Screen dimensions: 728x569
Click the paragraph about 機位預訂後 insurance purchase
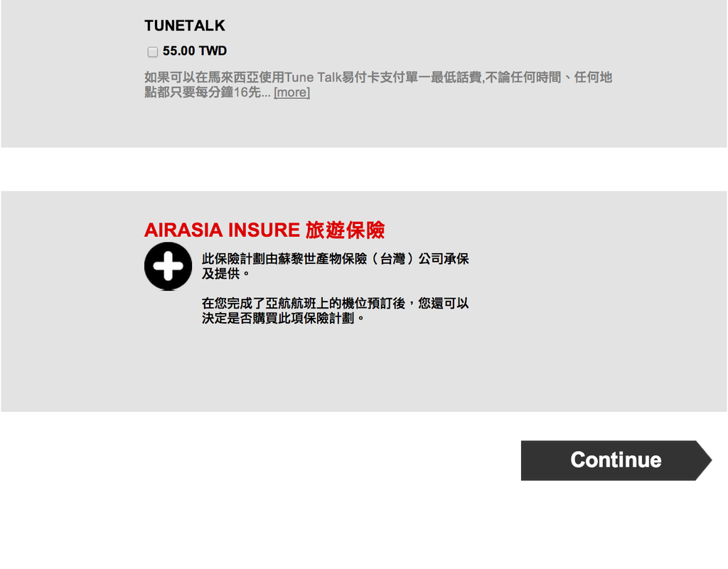pos(336,310)
